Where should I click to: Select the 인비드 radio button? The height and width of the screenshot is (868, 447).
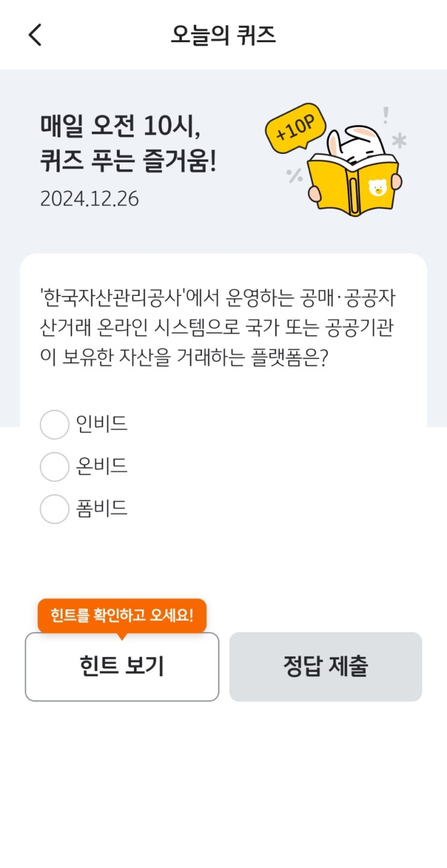(x=55, y=425)
